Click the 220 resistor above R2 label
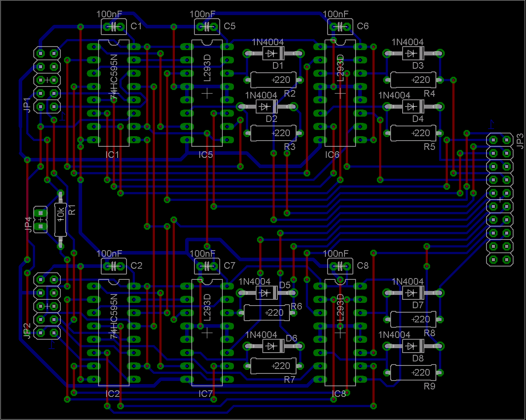 pos(273,80)
